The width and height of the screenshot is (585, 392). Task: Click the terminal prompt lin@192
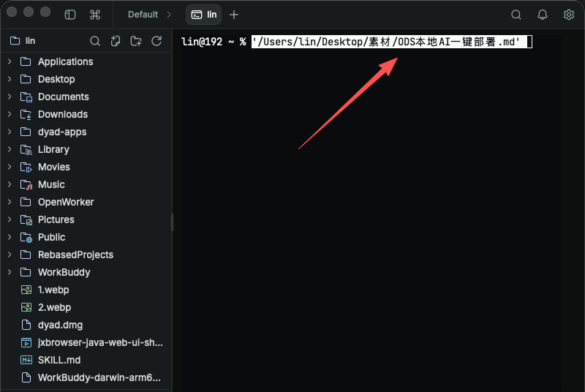click(202, 42)
